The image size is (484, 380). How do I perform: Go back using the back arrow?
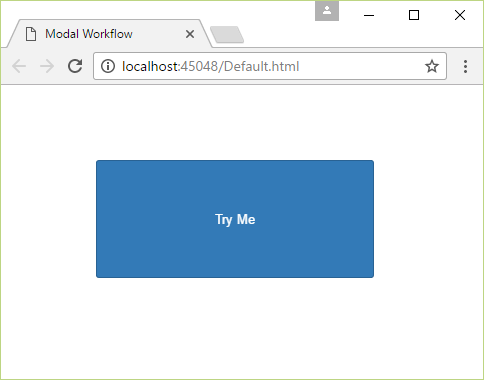(x=19, y=66)
